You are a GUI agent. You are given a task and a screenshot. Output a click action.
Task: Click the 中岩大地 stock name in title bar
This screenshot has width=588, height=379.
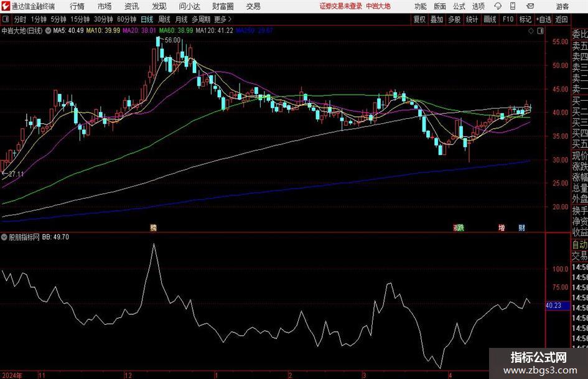click(378, 6)
